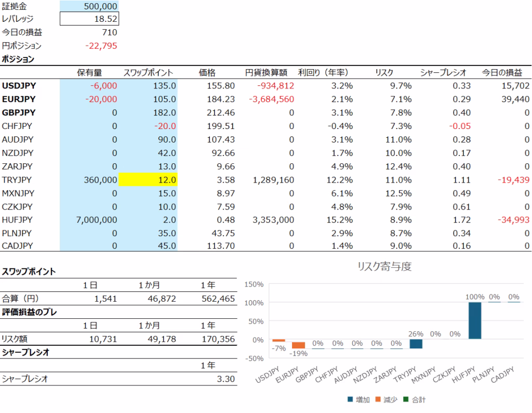
Task: Select the EURJPY holdings cell showing -20,000
Action: (89, 99)
